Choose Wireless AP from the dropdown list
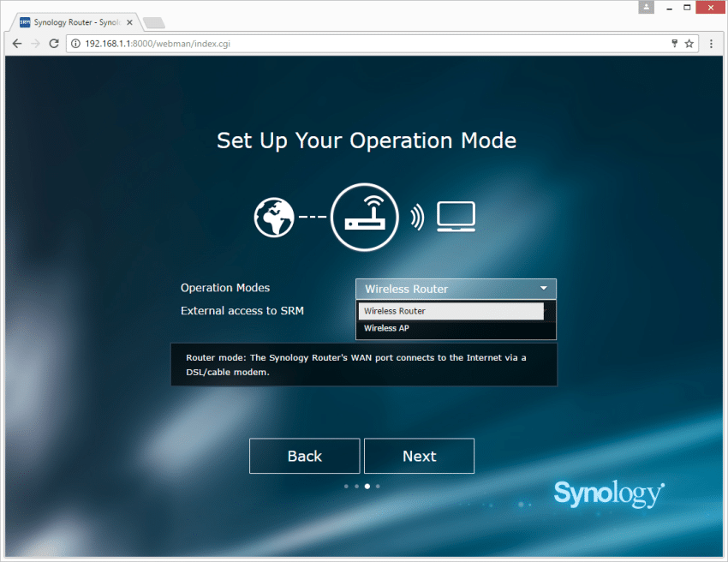The height and width of the screenshot is (562, 728). (x=451, y=328)
